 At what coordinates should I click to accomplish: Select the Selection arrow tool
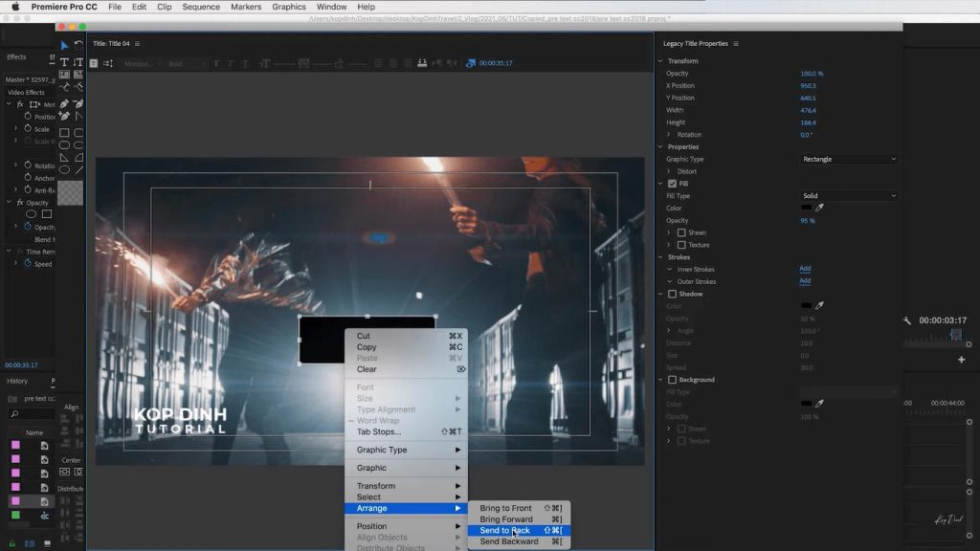pyautogui.click(x=64, y=46)
